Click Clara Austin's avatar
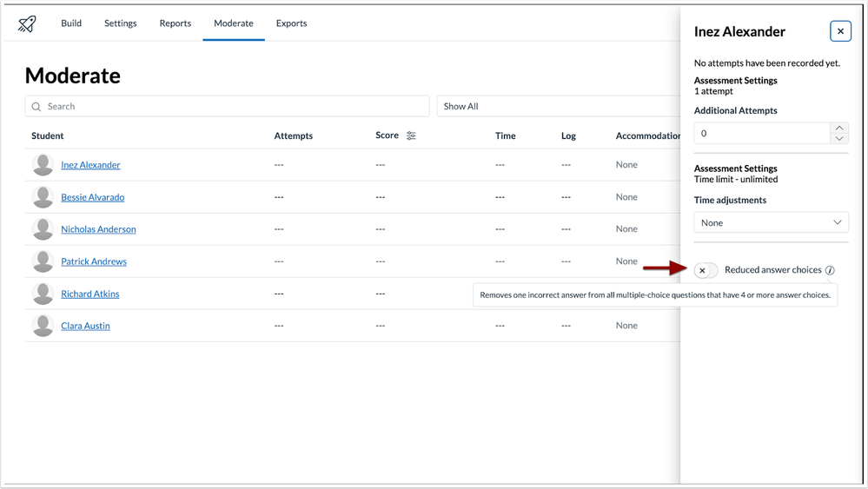The width and height of the screenshot is (868, 489). 43,326
